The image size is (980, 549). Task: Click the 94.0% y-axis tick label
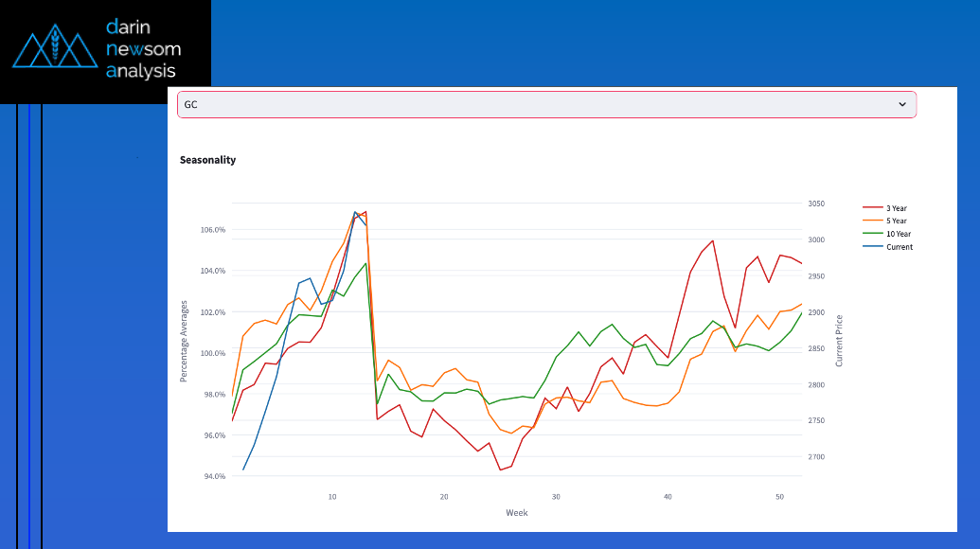(x=214, y=476)
